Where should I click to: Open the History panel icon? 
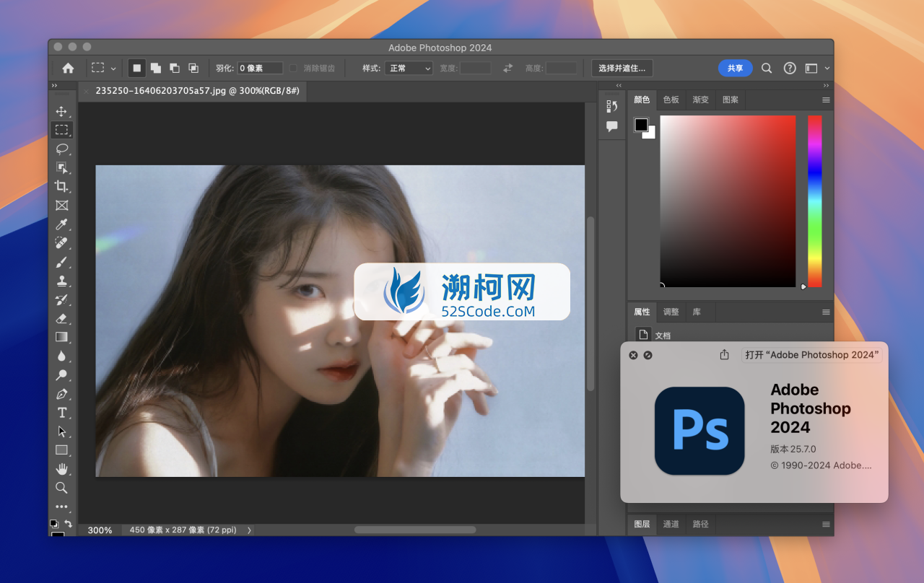pos(612,106)
